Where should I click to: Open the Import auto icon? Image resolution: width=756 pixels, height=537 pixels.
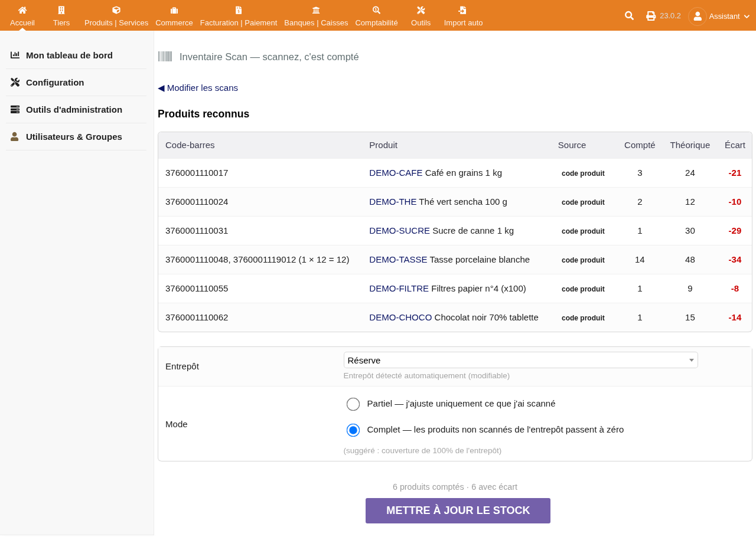click(463, 10)
